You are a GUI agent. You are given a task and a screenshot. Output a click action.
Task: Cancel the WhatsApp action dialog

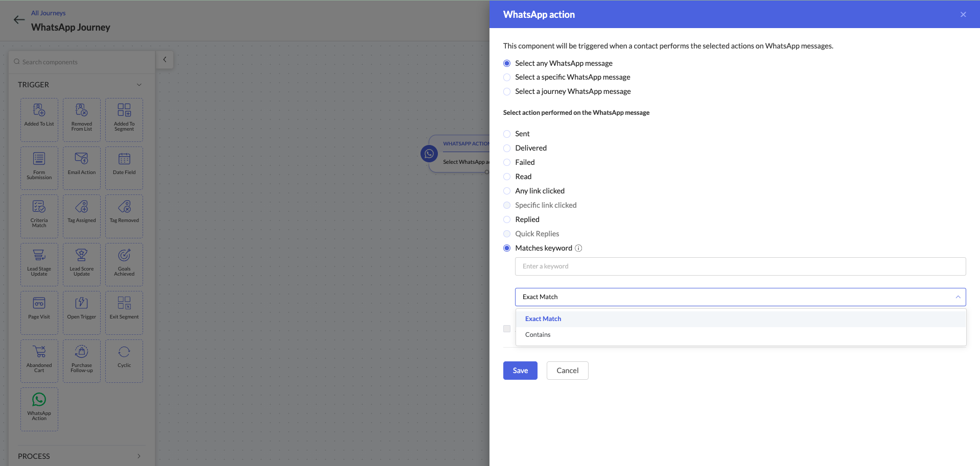tap(568, 371)
